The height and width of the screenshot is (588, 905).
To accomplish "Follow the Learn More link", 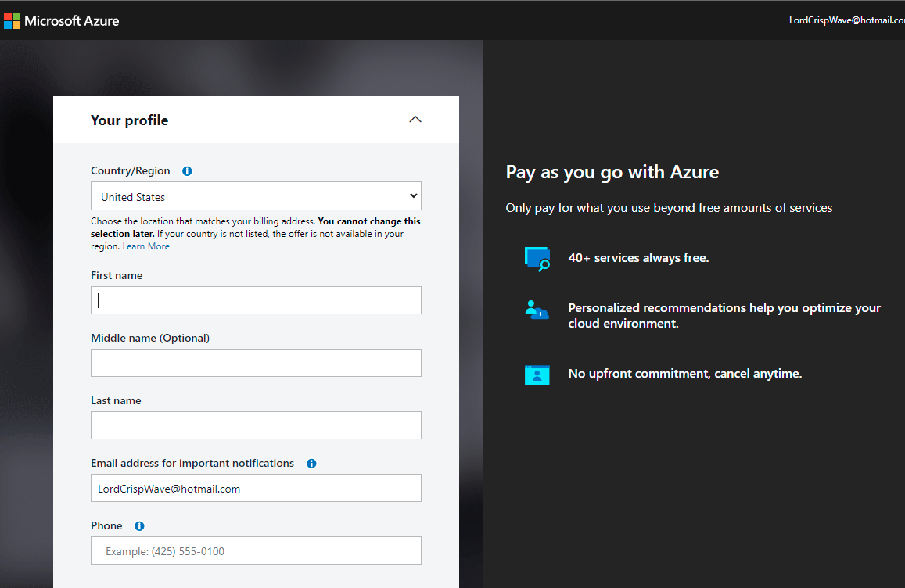I will coord(146,246).
